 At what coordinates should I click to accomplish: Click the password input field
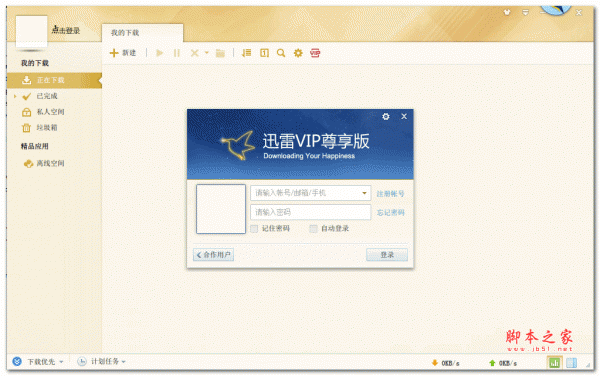(x=310, y=212)
